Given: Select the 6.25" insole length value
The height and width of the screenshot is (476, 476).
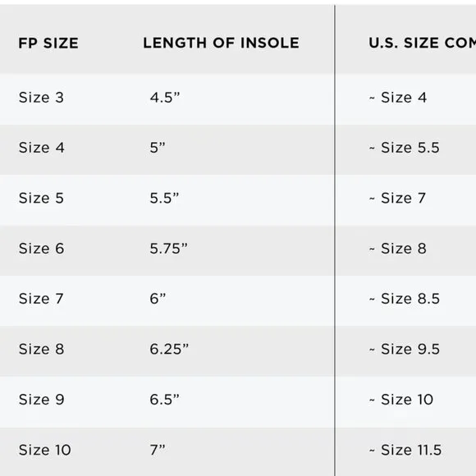Looking at the screenshot, I should click(x=169, y=349).
